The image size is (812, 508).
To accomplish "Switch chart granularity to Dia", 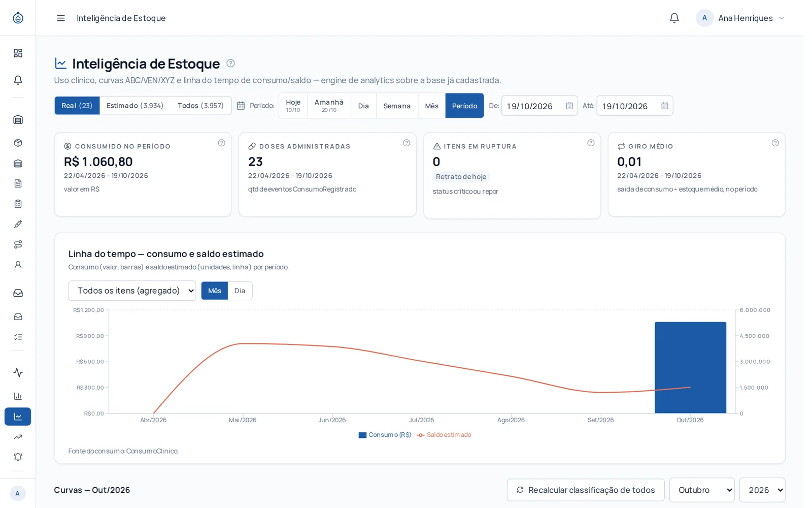I will click(x=240, y=291).
